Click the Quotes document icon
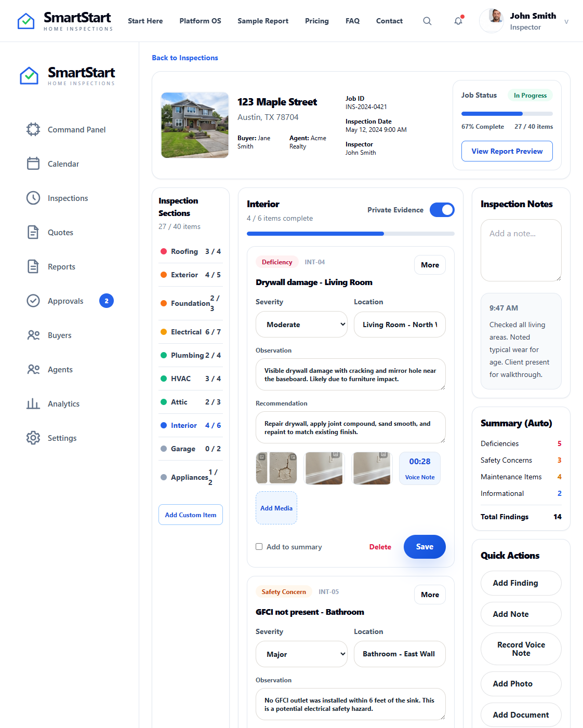Image resolution: width=583 pixels, height=728 pixels. click(33, 232)
